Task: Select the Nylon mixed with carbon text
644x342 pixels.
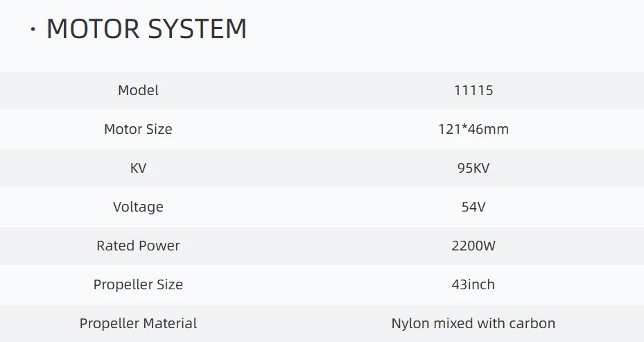Action: coord(473,323)
